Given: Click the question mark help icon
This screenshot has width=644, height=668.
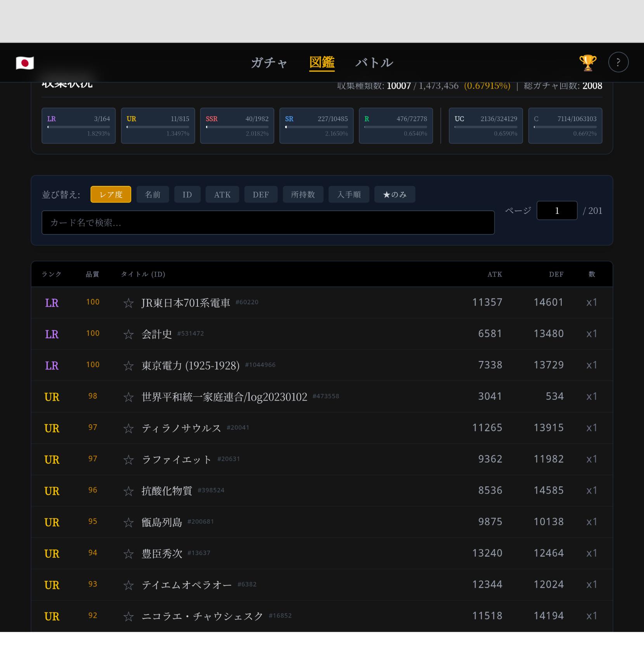Looking at the screenshot, I should pyautogui.click(x=618, y=62).
